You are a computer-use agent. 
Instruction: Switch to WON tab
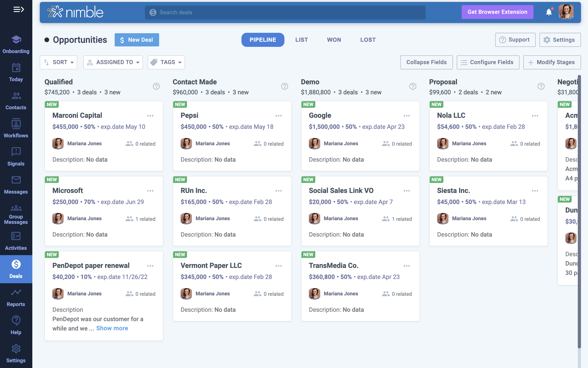[x=334, y=40]
